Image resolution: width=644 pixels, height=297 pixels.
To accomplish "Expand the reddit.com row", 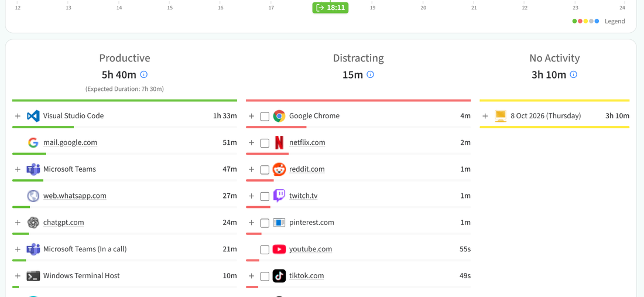I will click(252, 169).
